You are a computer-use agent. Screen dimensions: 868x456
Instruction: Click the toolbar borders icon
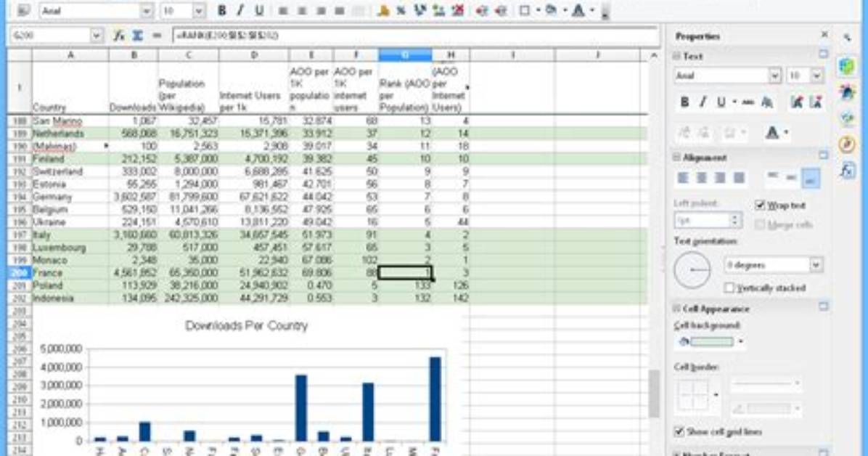click(524, 10)
